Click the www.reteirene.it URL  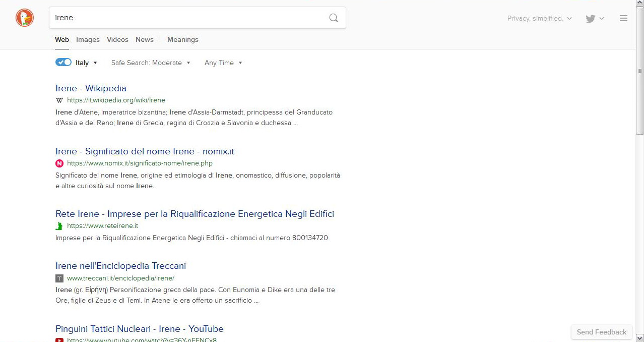(x=102, y=226)
